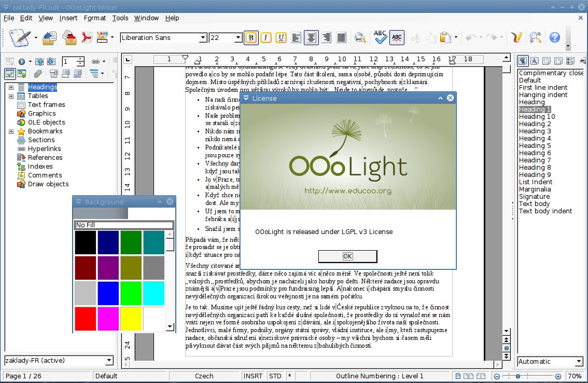Open the Window menu

click(x=146, y=18)
